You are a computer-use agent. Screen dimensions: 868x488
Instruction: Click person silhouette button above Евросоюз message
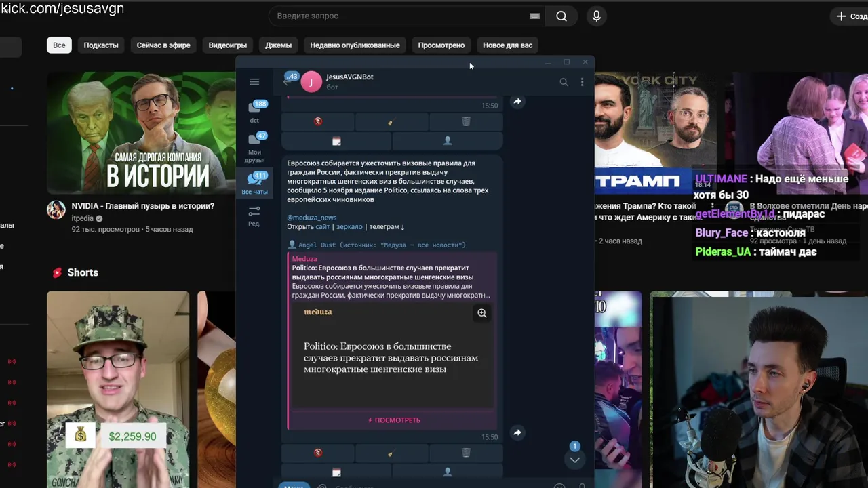pyautogui.click(x=448, y=141)
